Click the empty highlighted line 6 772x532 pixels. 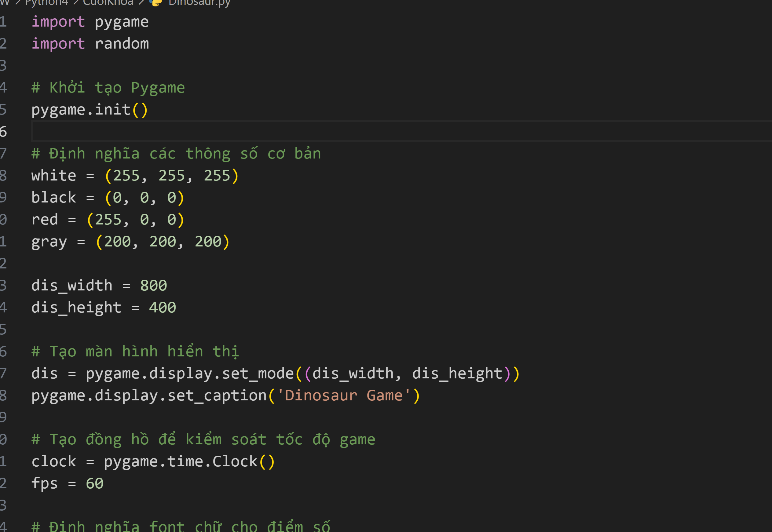401,132
